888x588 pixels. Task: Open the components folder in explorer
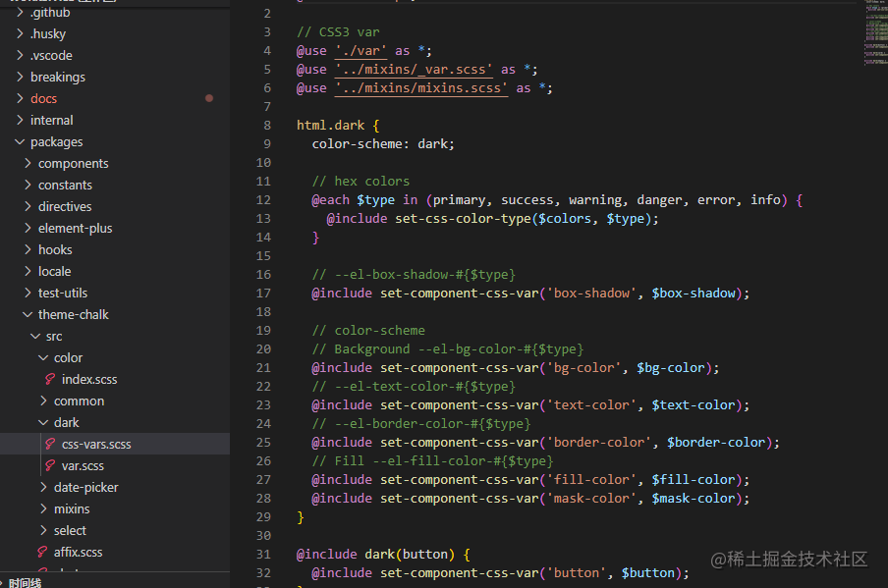[x=73, y=163]
